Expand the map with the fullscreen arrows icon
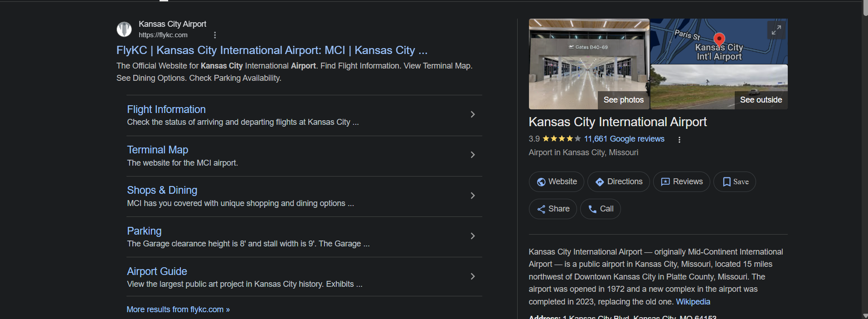The height and width of the screenshot is (319, 868). (x=776, y=30)
